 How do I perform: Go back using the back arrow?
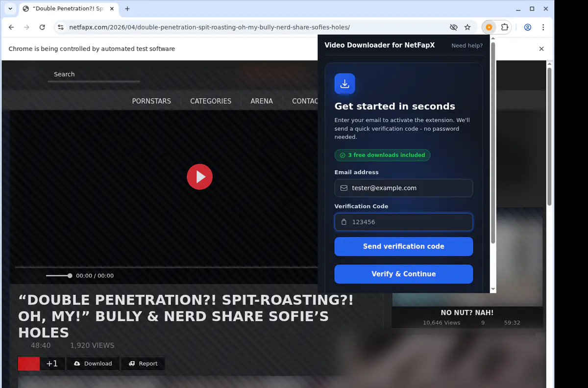coord(11,27)
